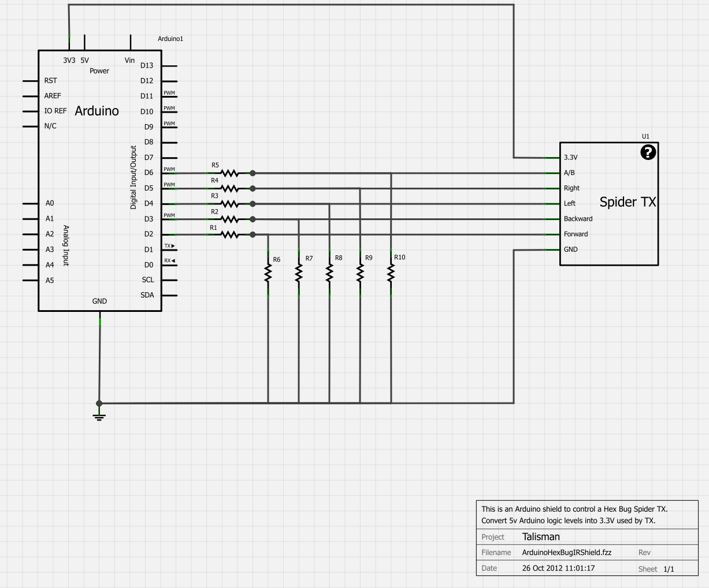Click the PWM marker beside D11
This screenshot has height=588, width=709.
click(x=169, y=93)
